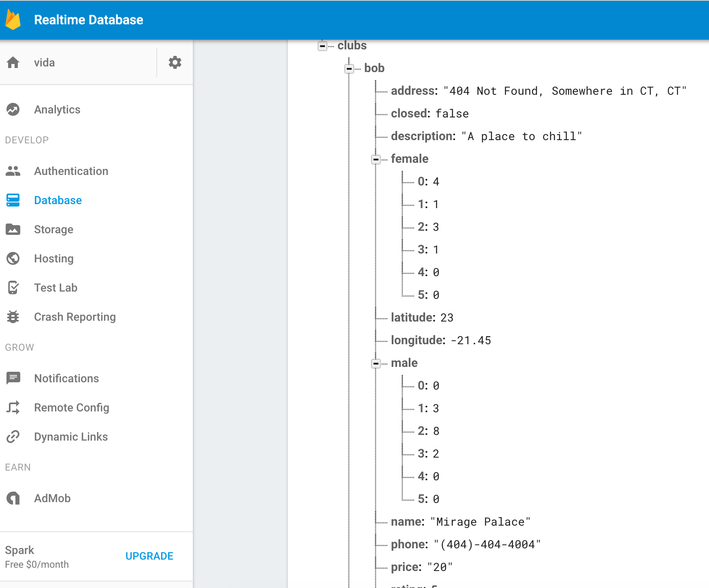Open Analytics section
Image resolution: width=709 pixels, height=588 pixels.
pos(57,109)
